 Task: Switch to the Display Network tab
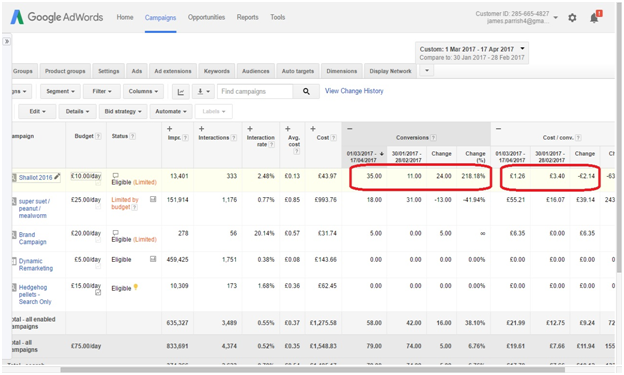[390, 71]
